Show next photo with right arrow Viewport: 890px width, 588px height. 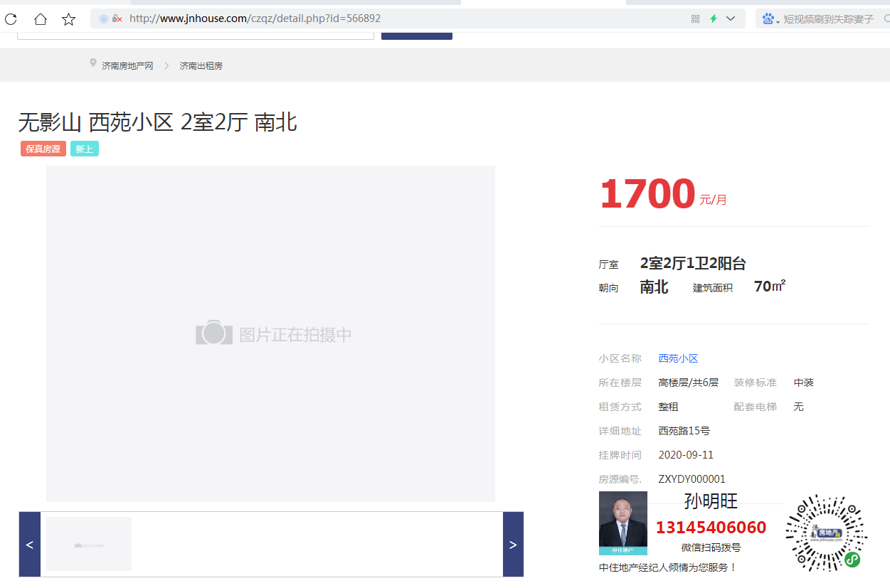pyautogui.click(x=513, y=545)
